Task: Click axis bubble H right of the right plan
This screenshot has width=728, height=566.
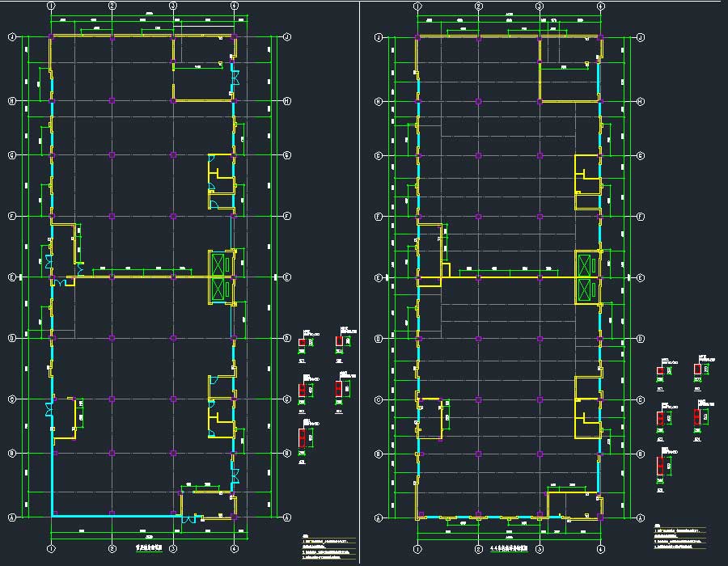Action: (x=641, y=101)
